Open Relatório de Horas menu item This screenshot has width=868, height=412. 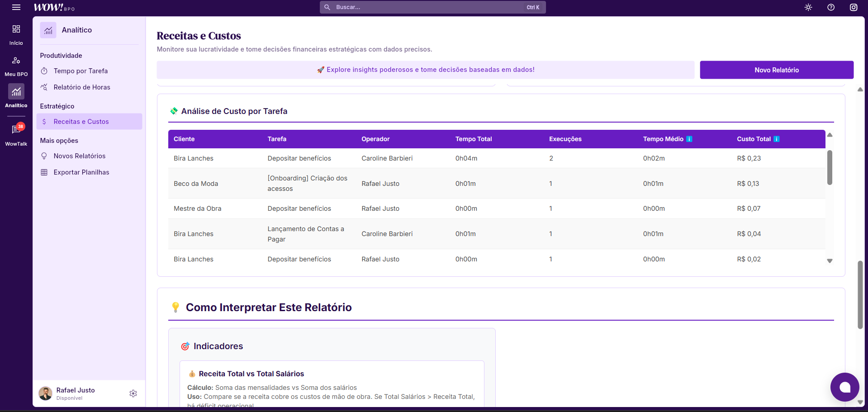81,87
